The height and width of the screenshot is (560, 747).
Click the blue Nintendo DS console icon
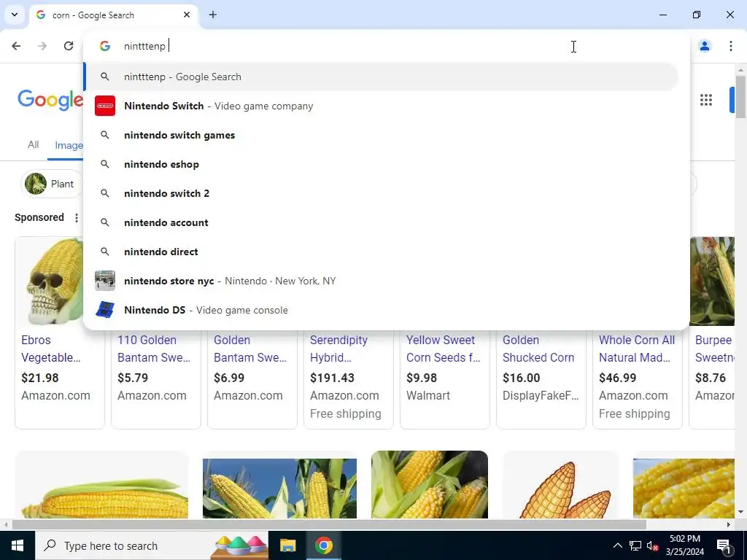[x=105, y=310]
